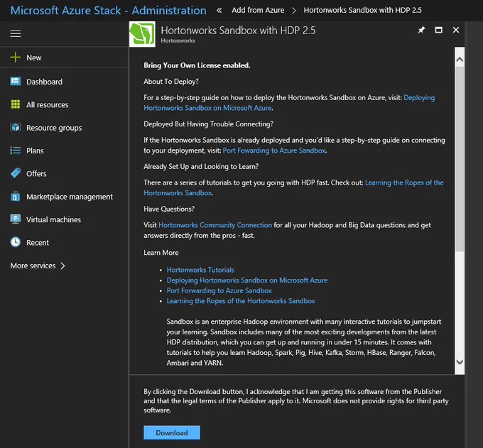Expand More services chevron
This screenshot has width=483, height=448.
(x=63, y=266)
